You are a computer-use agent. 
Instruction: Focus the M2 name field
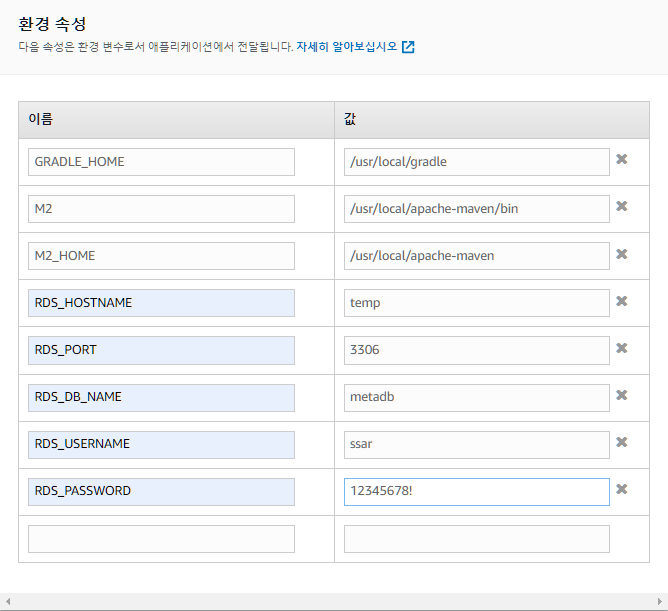coord(161,209)
